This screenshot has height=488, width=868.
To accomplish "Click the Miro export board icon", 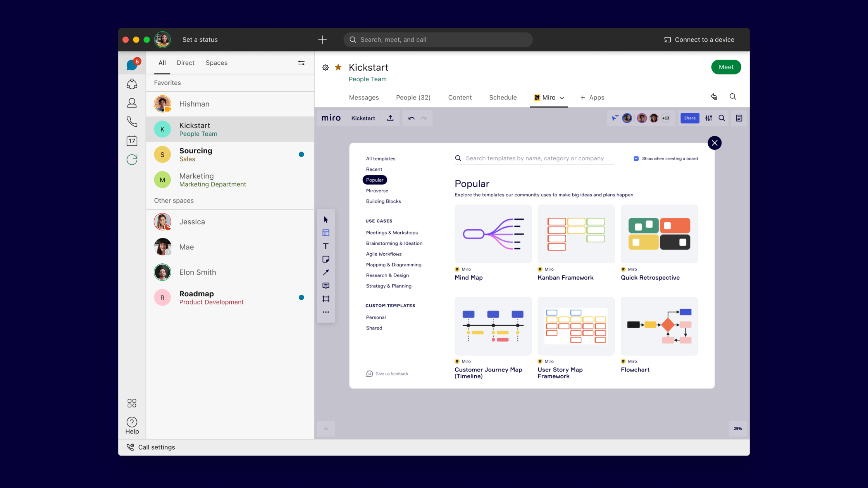I will tap(390, 118).
